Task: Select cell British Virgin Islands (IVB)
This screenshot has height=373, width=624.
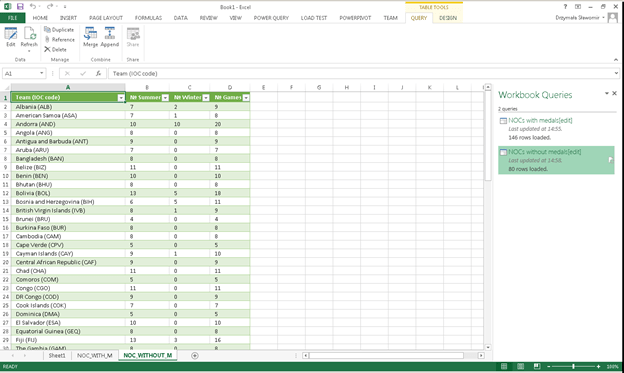Action: point(68,211)
